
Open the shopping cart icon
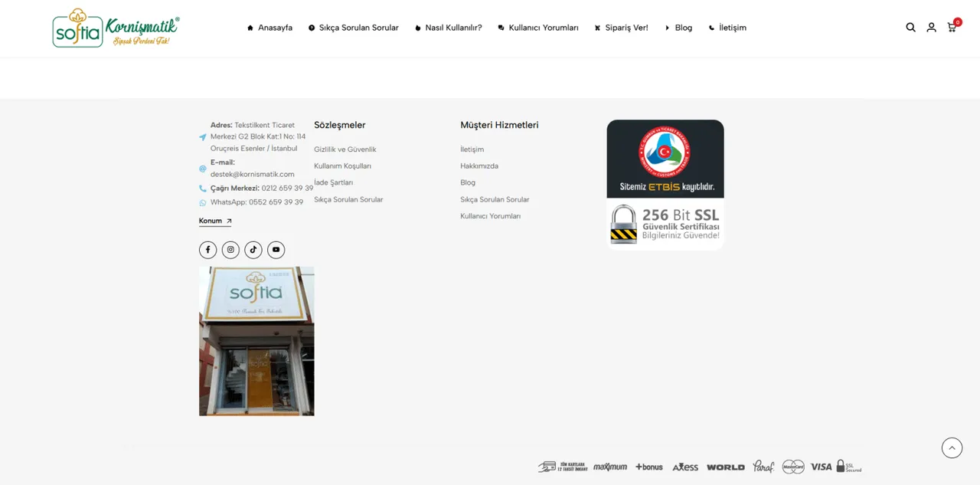953,26
